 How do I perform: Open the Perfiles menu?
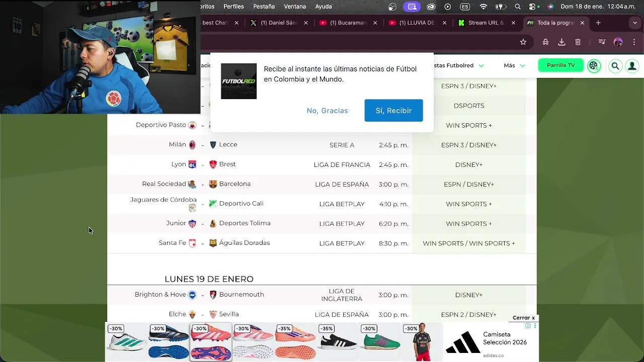point(233,7)
